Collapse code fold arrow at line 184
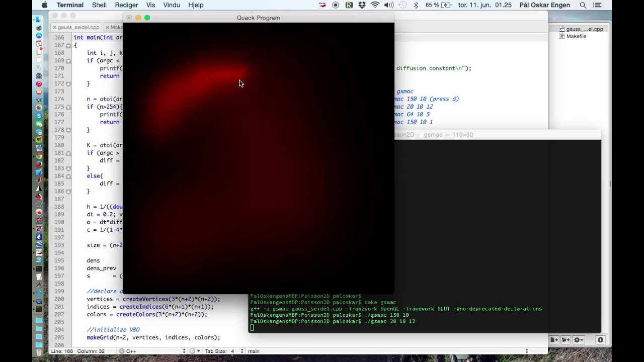Image resolution: width=644 pixels, height=362 pixels. pos(68,176)
